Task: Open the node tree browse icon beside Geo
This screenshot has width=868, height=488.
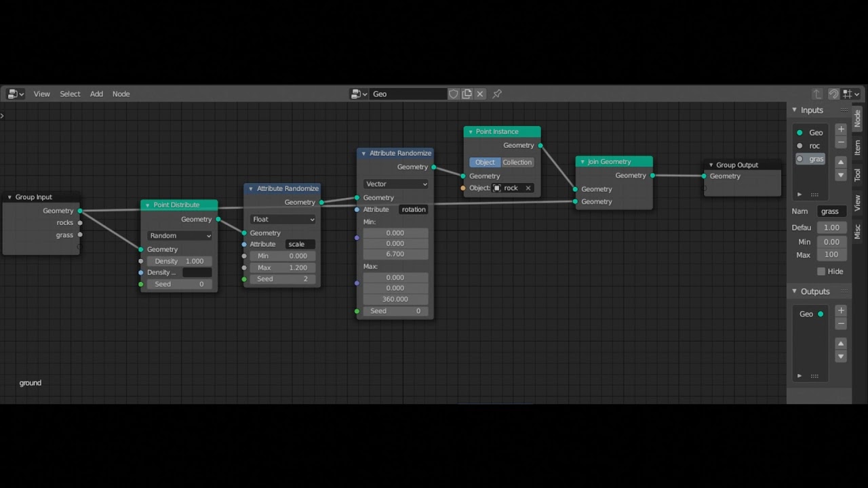Action: point(359,94)
